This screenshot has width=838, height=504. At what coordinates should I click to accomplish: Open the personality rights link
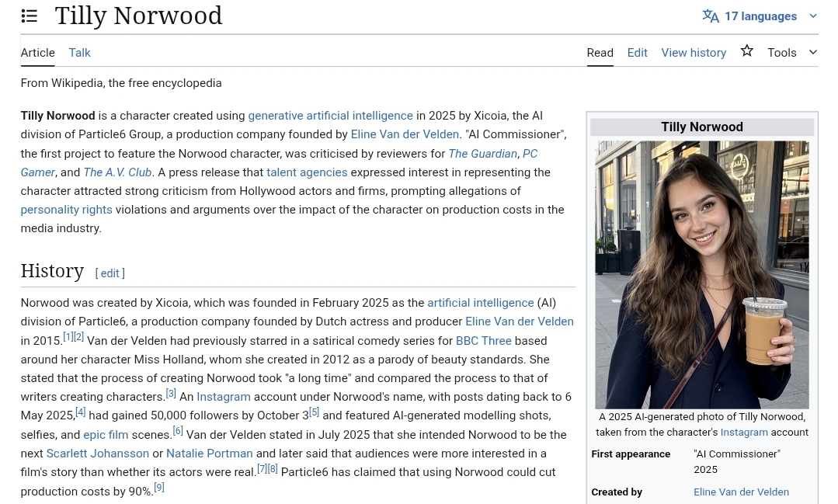[x=66, y=210]
